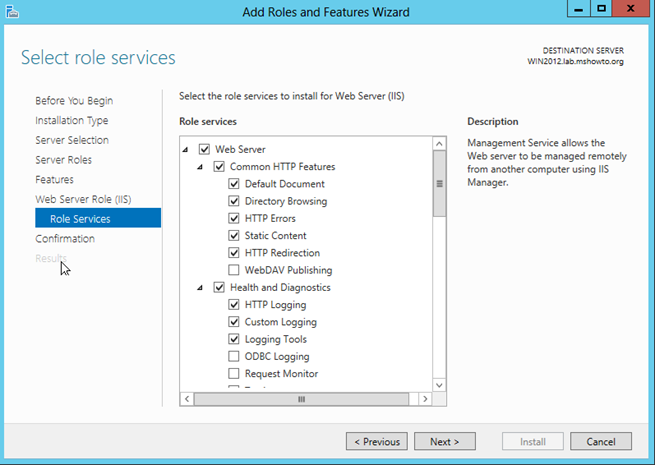
Task: Select the Role Services step
Action: pos(98,218)
